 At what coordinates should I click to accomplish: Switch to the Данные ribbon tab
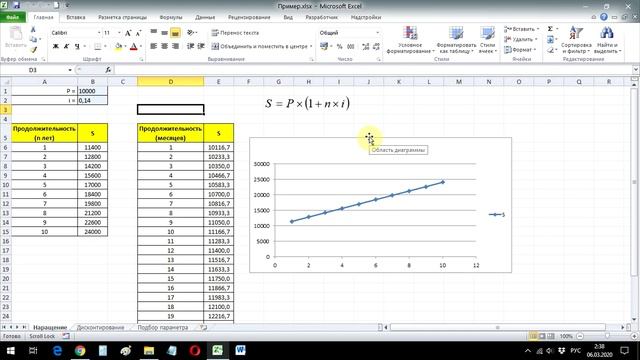[205, 18]
